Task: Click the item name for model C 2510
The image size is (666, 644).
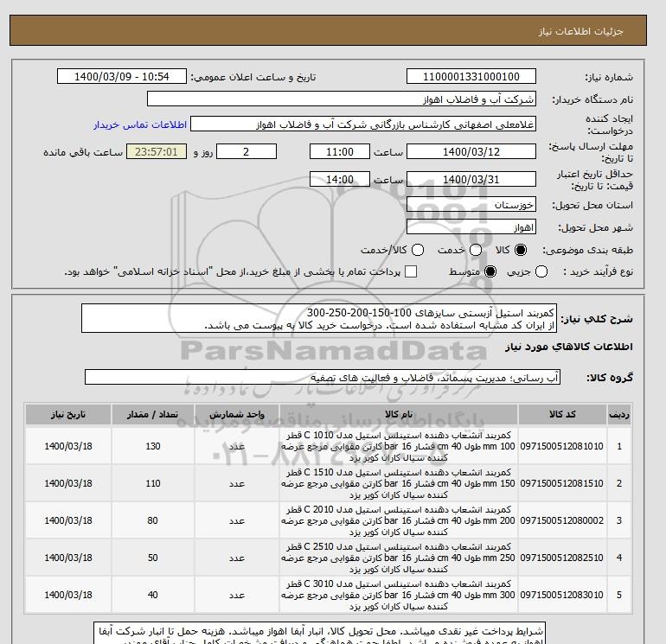Action: [x=398, y=558]
